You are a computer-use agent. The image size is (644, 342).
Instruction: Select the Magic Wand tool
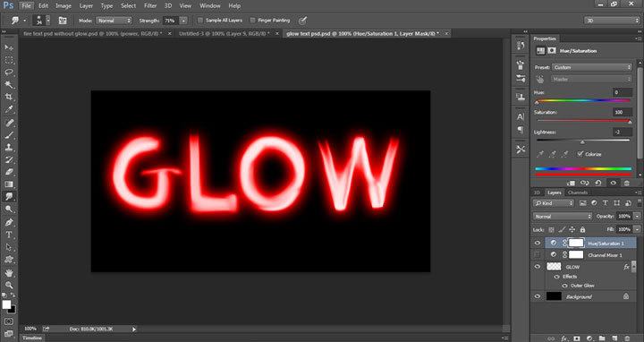tap(9, 85)
